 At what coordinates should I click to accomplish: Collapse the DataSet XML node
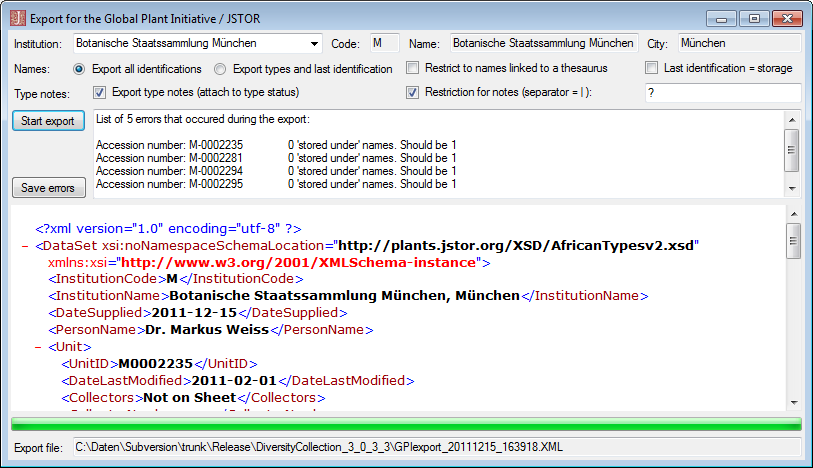pyautogui.click(x=25, y=246)
